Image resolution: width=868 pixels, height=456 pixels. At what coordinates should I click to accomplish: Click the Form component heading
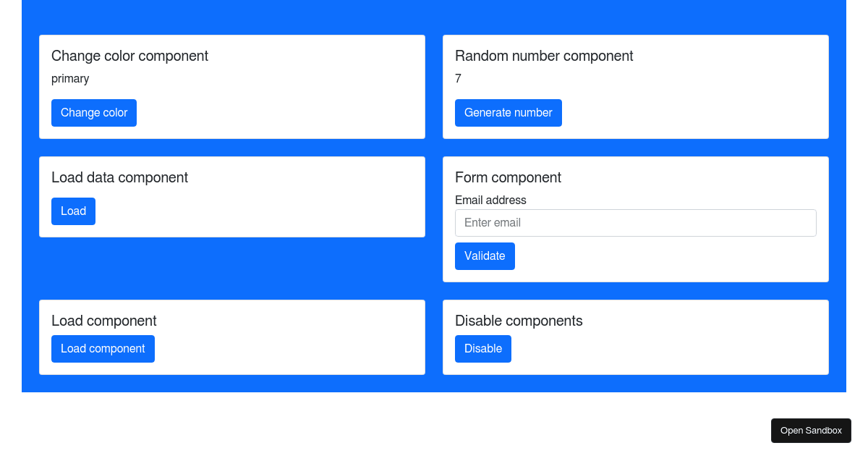pyautogui.click(x=508, y=177)
